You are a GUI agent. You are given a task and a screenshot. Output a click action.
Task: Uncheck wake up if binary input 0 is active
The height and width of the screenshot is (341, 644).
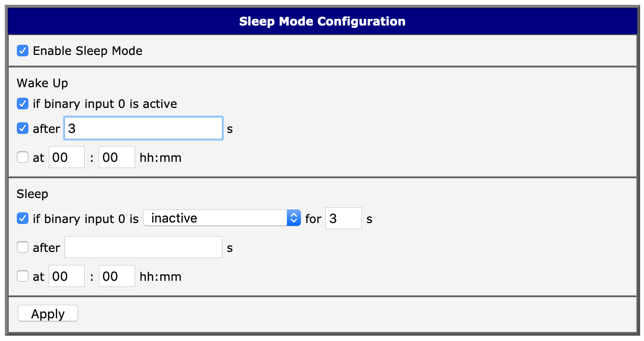pyautogui.click(x=23, y=104)
